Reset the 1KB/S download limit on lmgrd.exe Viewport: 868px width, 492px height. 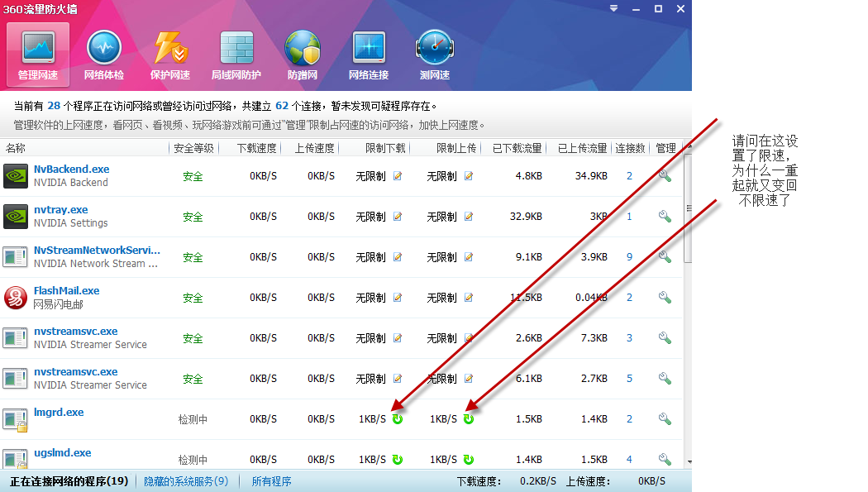(x=398, y=419)
